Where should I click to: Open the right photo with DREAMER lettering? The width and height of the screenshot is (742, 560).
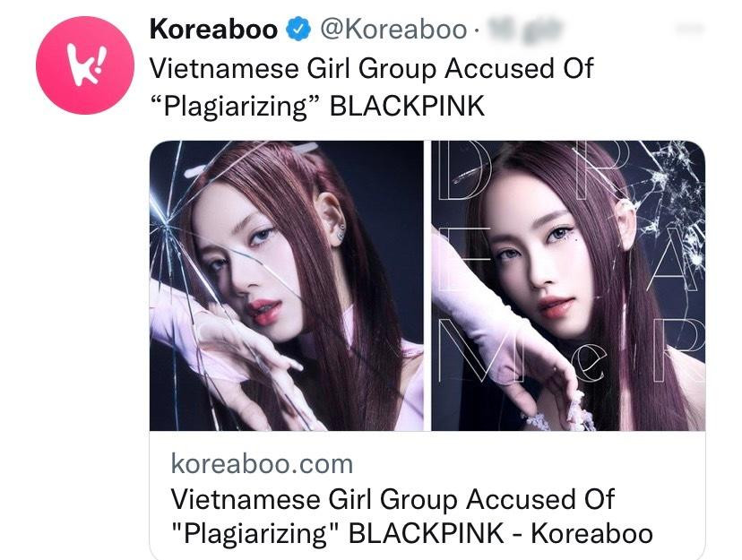pos(568,286)
